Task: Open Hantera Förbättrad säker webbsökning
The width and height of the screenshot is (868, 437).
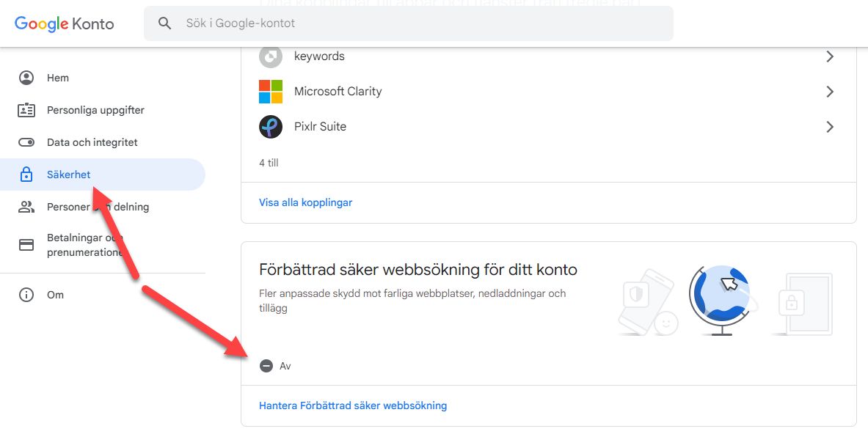Action: (x=352, y=405)
